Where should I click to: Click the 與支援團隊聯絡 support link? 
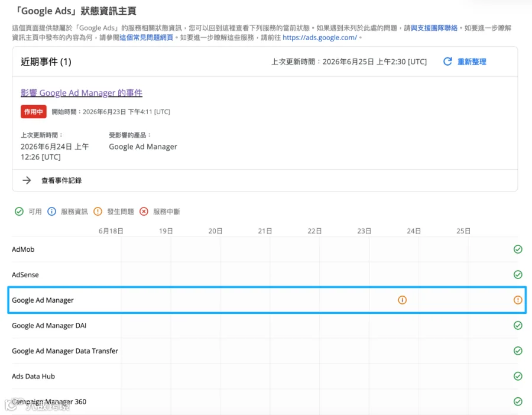tap(434, 28)
